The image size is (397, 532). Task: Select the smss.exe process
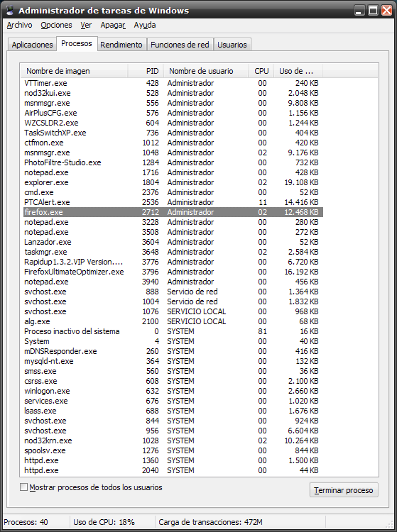click(x=173, y=371)
